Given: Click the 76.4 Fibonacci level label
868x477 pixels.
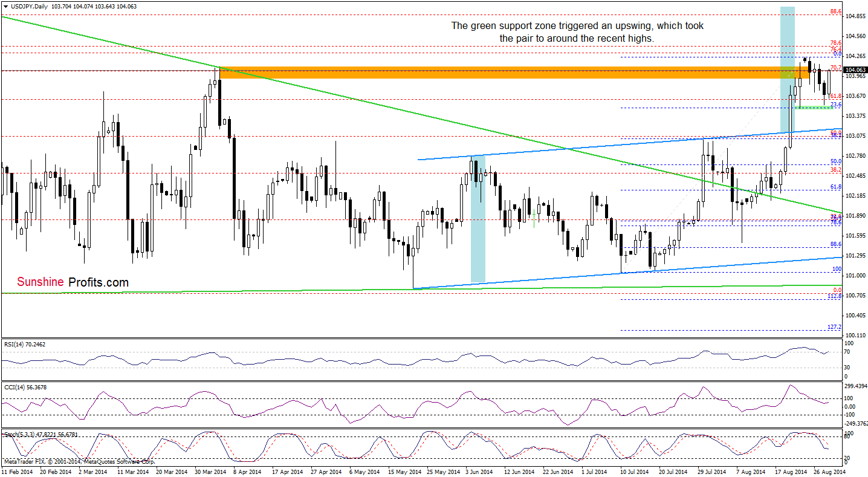Looking at the screenshot, I should click(x=837, y=49).
